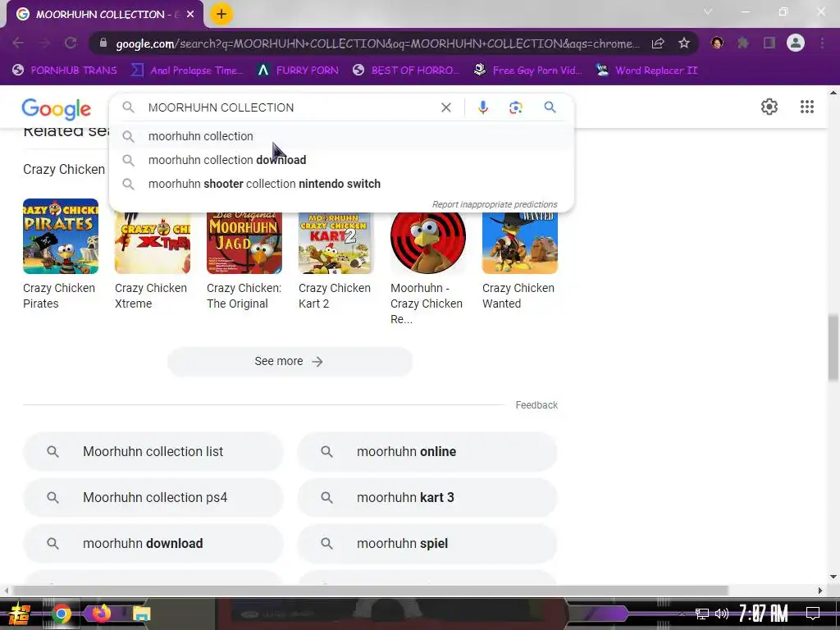Click the Feedback link
Screen dimensions: 840x630
coord(536,405)
